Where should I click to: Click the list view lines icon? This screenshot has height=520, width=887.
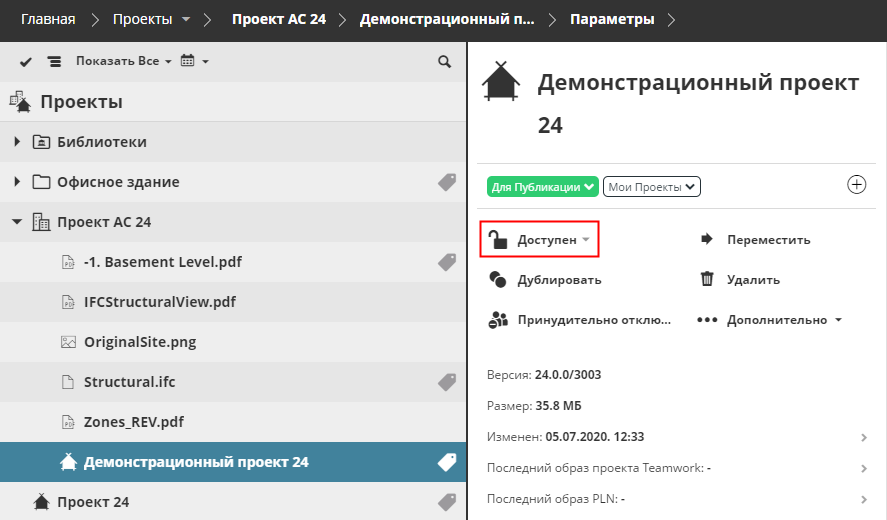[54, 62]
